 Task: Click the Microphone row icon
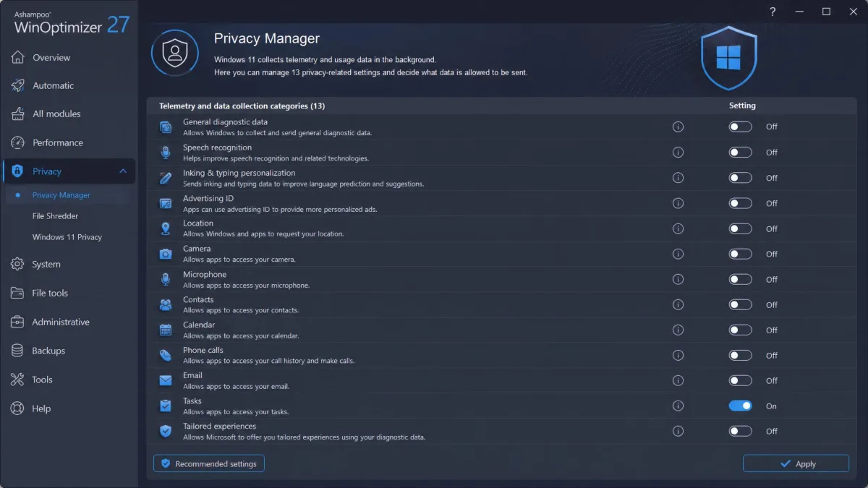166,279
